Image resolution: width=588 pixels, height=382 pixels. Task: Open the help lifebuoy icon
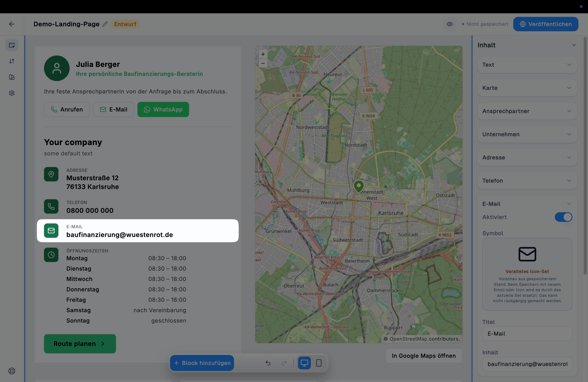tap(12, 371)
